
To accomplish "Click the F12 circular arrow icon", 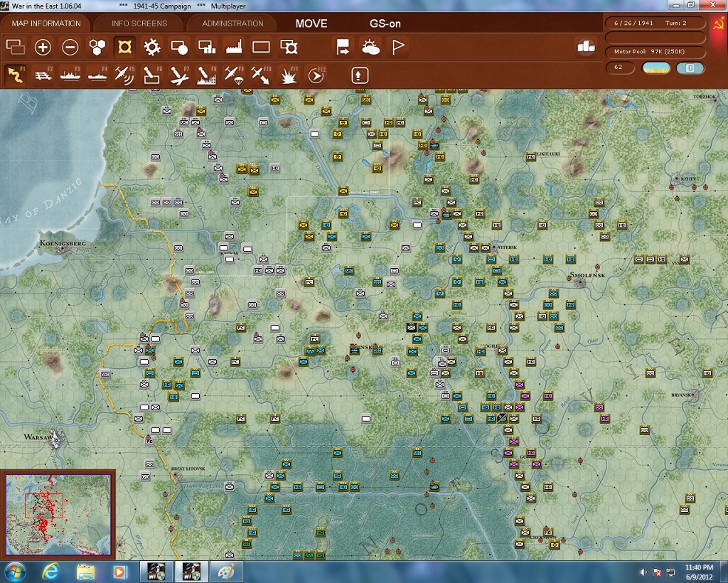I will (316, 75).
